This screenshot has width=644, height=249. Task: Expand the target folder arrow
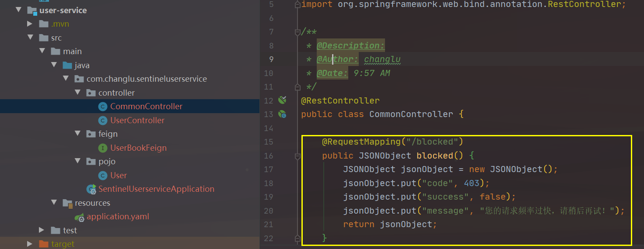click(30, 244)
